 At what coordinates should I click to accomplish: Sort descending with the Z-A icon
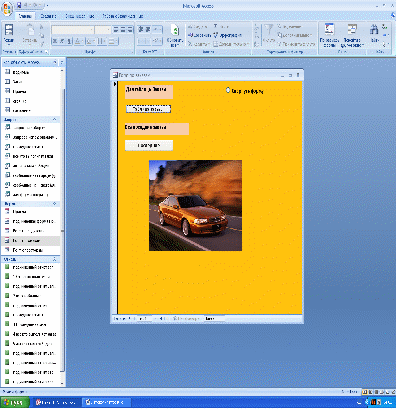click(x=257, y=36)
